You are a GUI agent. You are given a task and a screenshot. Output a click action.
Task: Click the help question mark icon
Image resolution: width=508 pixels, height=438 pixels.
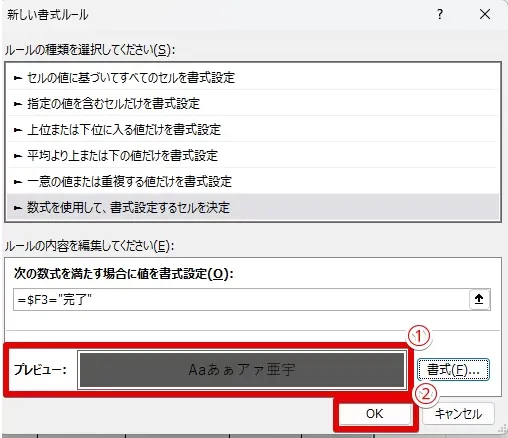(440, 14)
